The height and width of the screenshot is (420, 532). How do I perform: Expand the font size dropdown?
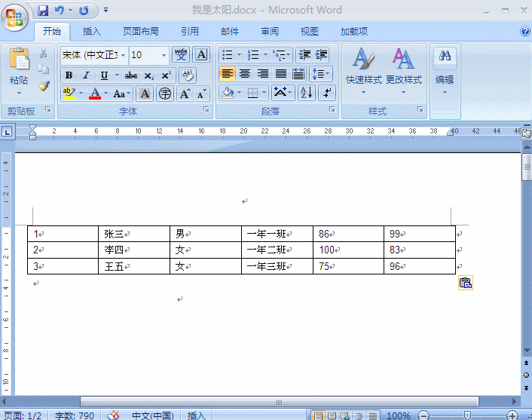(164, 55)
